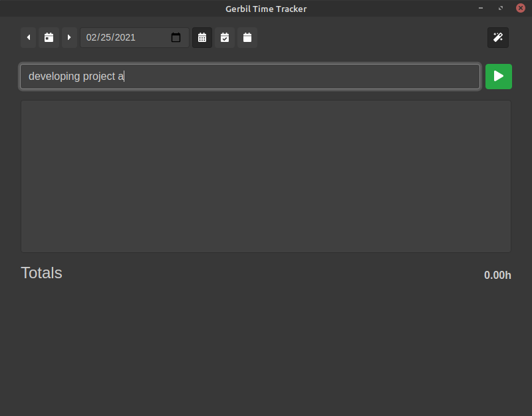
Task: Click the 02/25/2021 date input field
Action: (x=134, y=37)
